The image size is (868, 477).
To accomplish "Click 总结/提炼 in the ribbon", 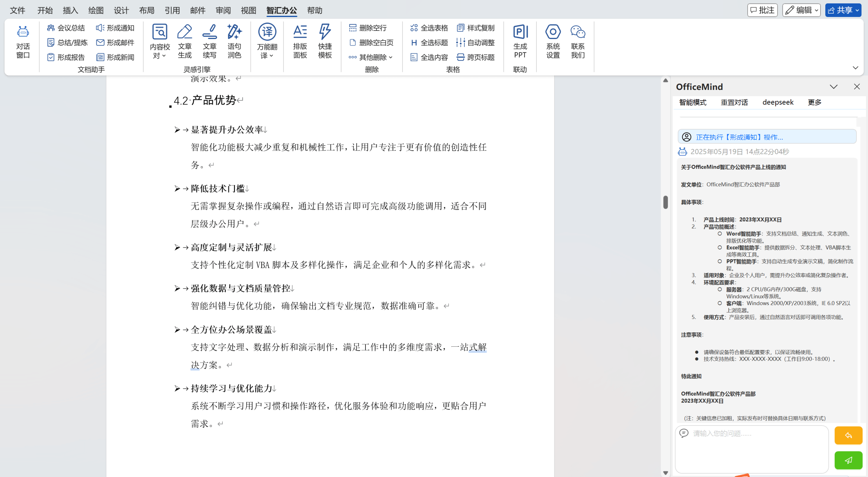I will coord(67,42).
